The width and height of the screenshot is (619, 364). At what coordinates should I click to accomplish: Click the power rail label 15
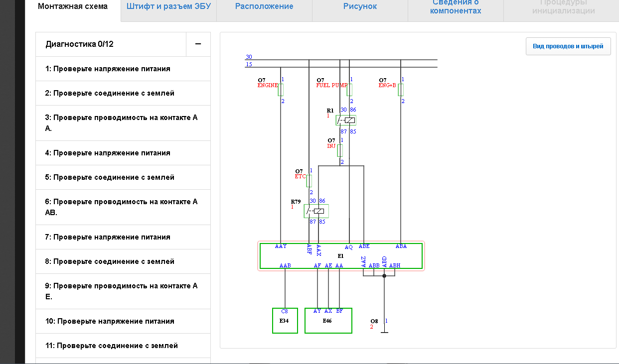[x=249, y=65]
